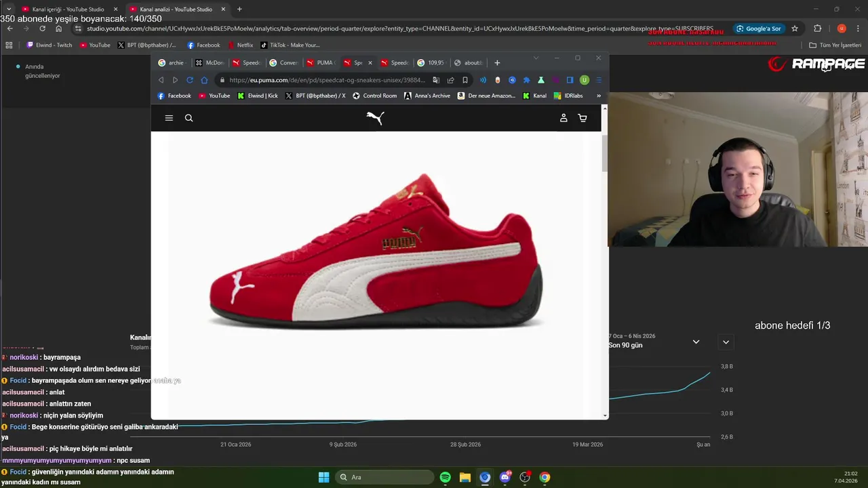Open OBS Studio from the taskbar
Viewport: 868px width, 488px height.
tap(525, 477)
